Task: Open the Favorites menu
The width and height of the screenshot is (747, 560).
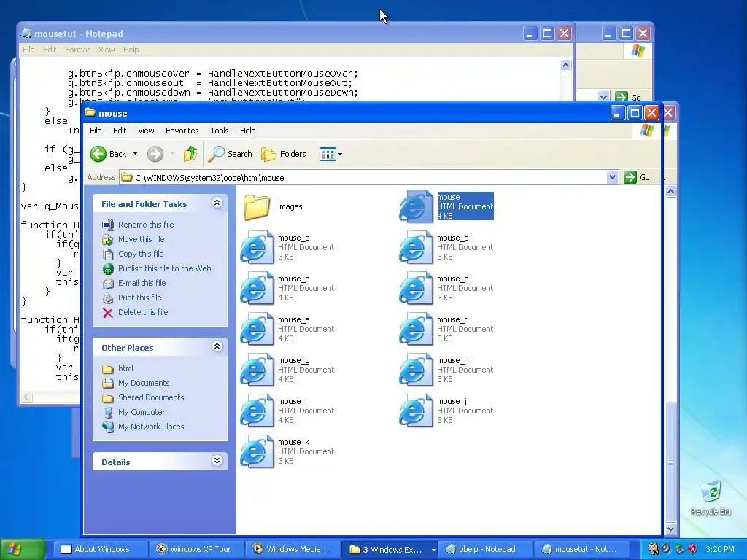Action: coord(182,131)
